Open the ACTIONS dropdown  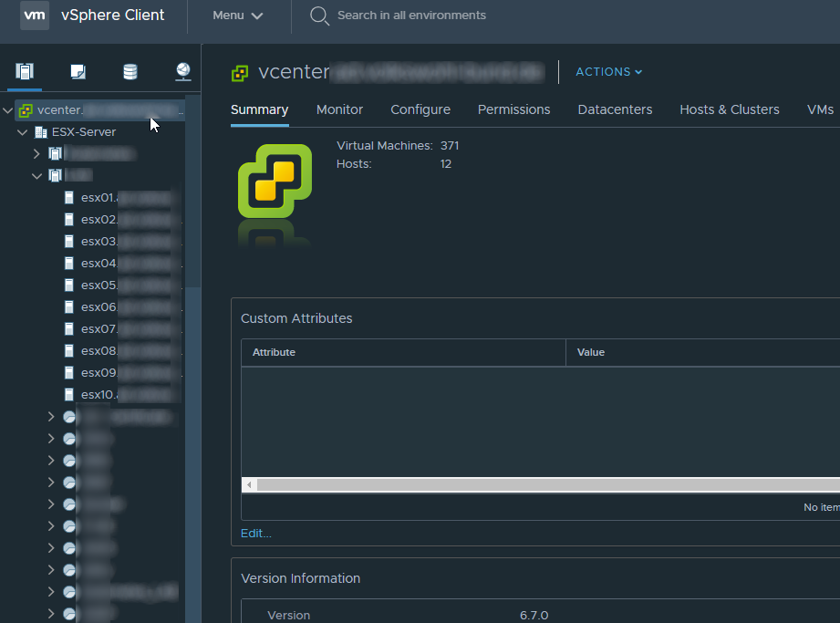(x=608, y=72)
